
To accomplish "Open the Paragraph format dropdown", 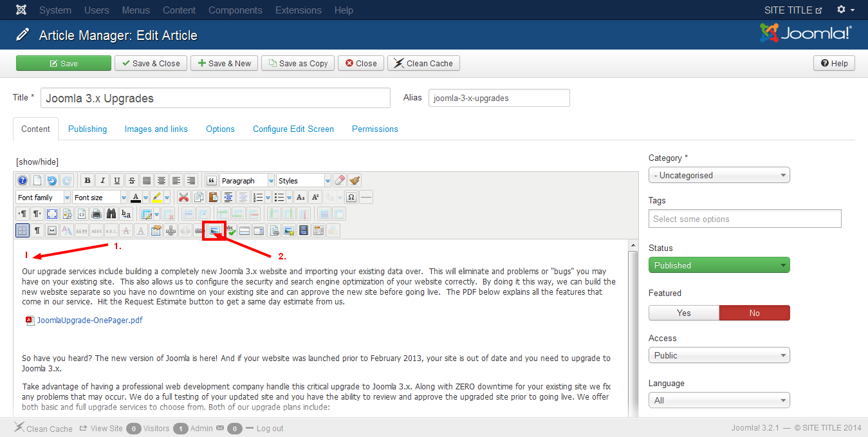I will coord(247,181).
